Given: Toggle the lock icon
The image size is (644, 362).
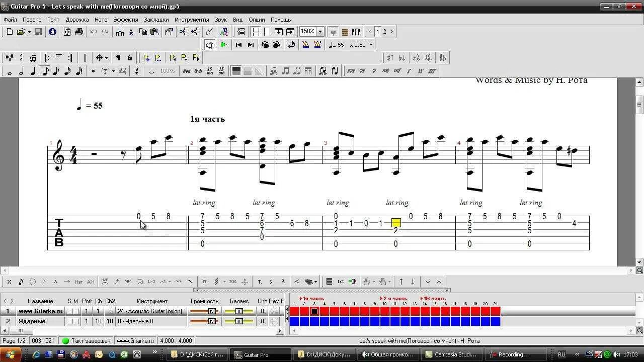Looking at the screenshot, I should [x=130, y=58].
